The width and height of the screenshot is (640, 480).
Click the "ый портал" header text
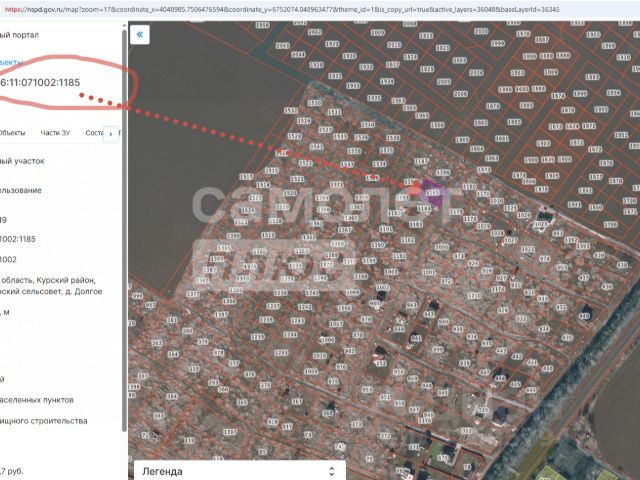19,35
